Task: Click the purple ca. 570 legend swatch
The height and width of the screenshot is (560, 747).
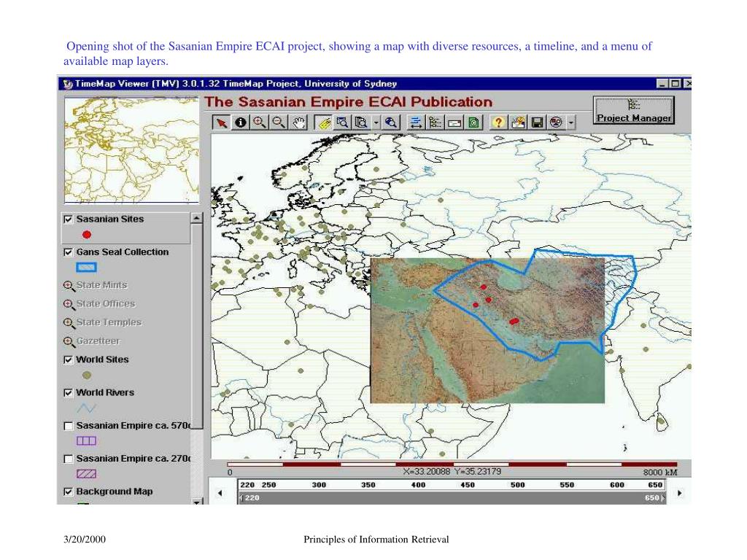Action: 86,441
